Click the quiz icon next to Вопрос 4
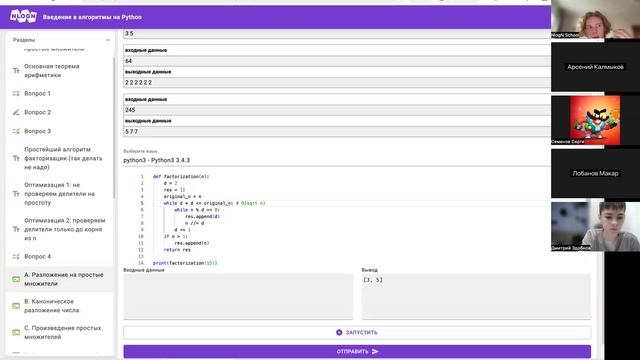 (16, 256)
